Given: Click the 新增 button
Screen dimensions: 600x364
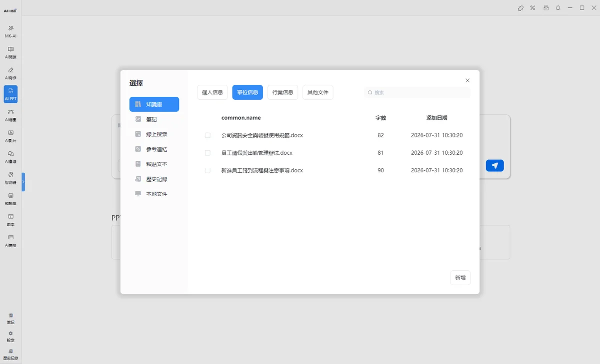Looking at the screenshot, I should (460, 278).
